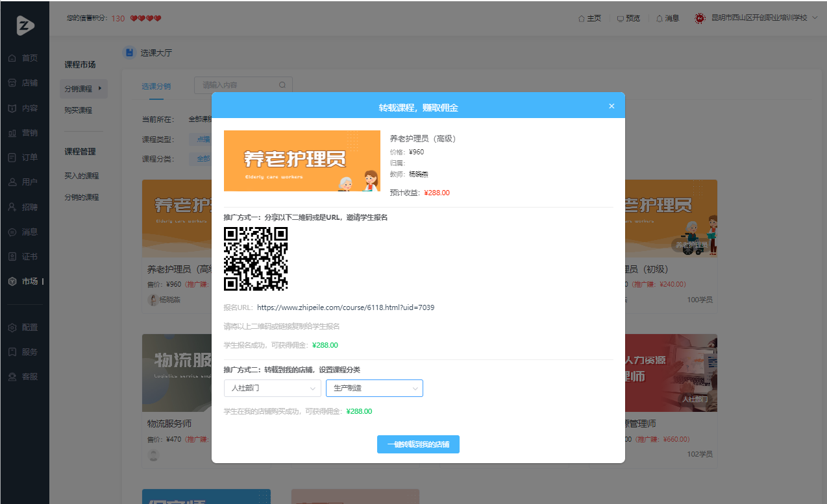Image resolution: width=827 pixels, height=504 pixels.
Task: Click the search magnifier icon
Action: tap(282, 85)
